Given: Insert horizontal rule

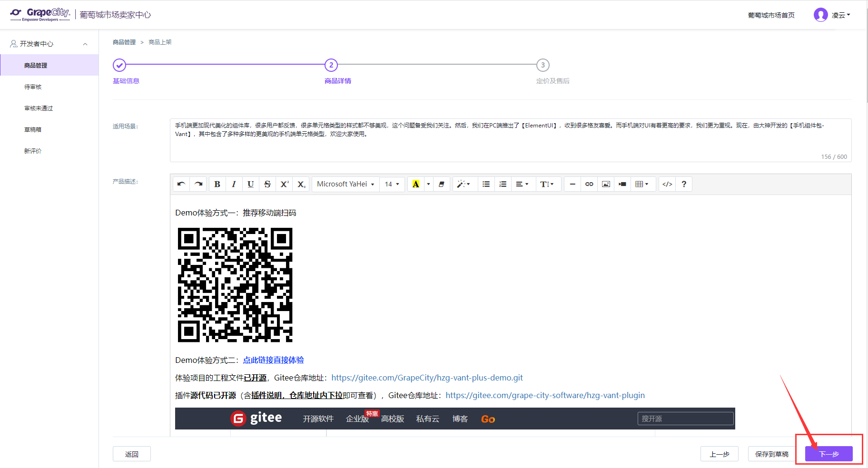Looking at the screenshot, I should coord(572,184).
